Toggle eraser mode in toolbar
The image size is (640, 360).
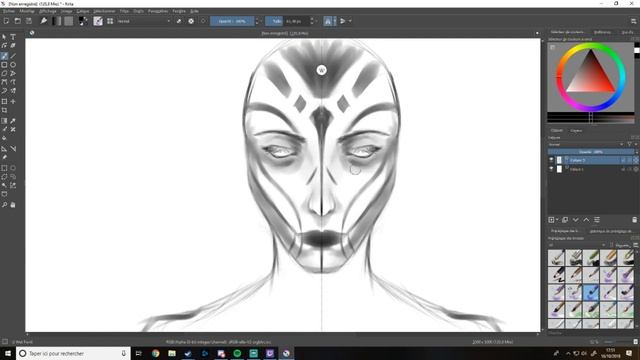[x=179, y=21]
